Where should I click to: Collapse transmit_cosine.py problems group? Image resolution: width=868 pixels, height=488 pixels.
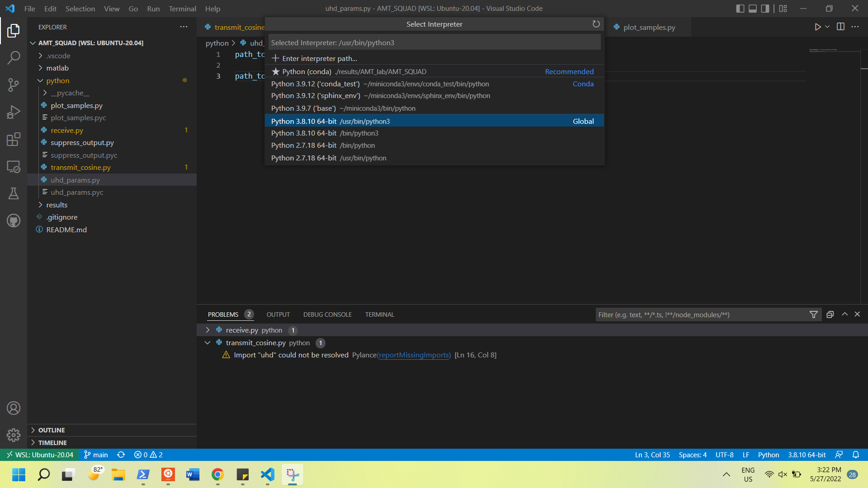(x=208, y=343)
